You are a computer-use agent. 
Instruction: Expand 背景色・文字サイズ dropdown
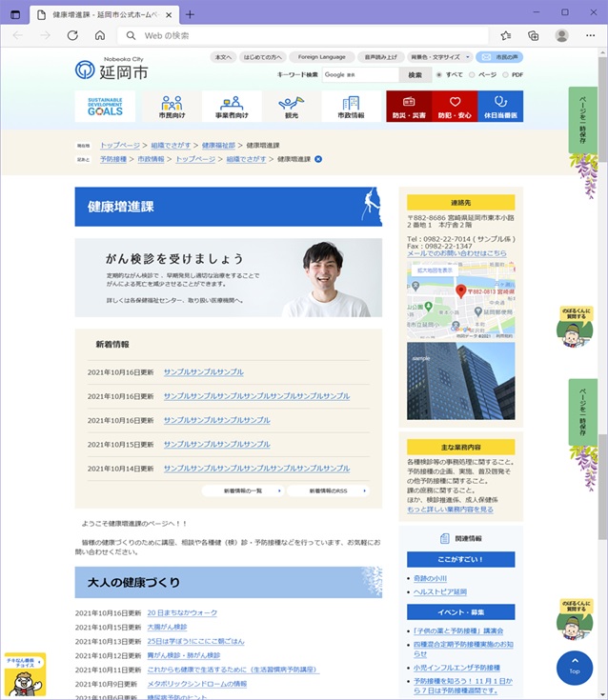coord(440,57)
